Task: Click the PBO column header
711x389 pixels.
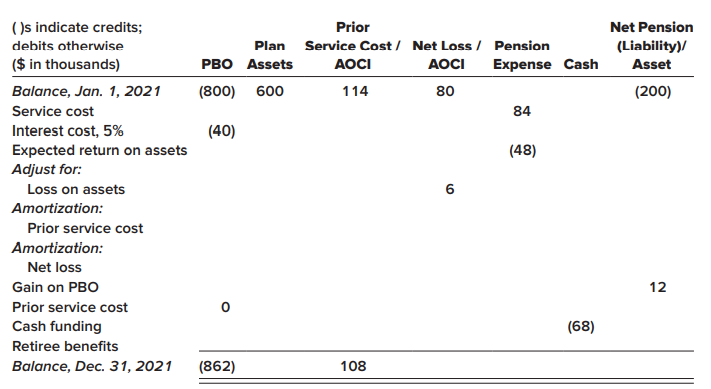Action: [x=217, y=64]
